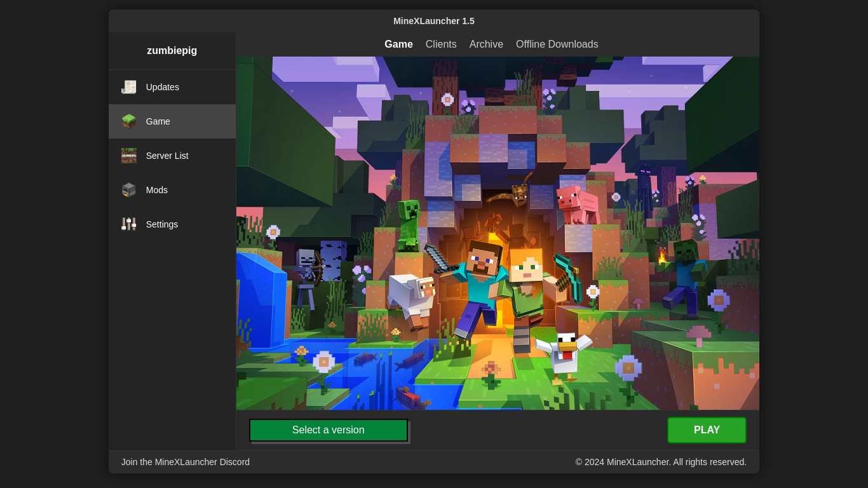Click the sliders icon beside Settings
Screen dimensions: 868x488
click(129, 224)
